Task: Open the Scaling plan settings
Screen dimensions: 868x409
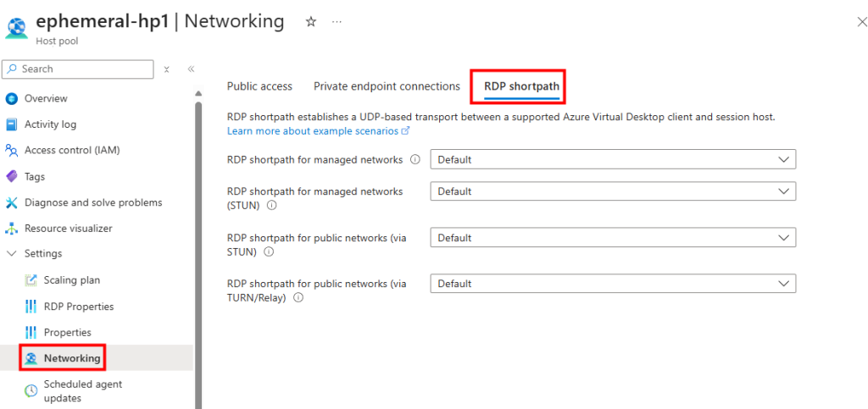Action: [72, 280]
